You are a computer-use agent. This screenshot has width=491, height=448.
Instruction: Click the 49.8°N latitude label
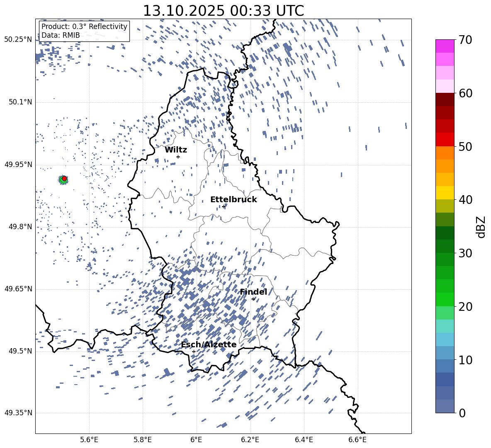tap(21, 227)
